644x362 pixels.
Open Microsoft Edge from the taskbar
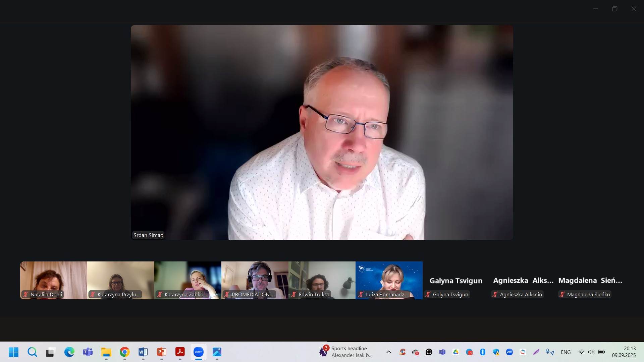click(x=69, y=352)
